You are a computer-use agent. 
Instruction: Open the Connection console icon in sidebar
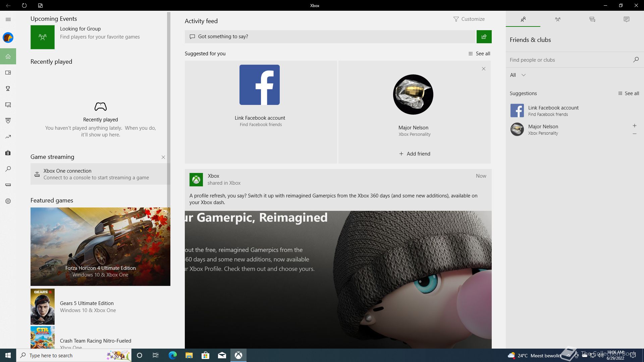coord(8,185)
